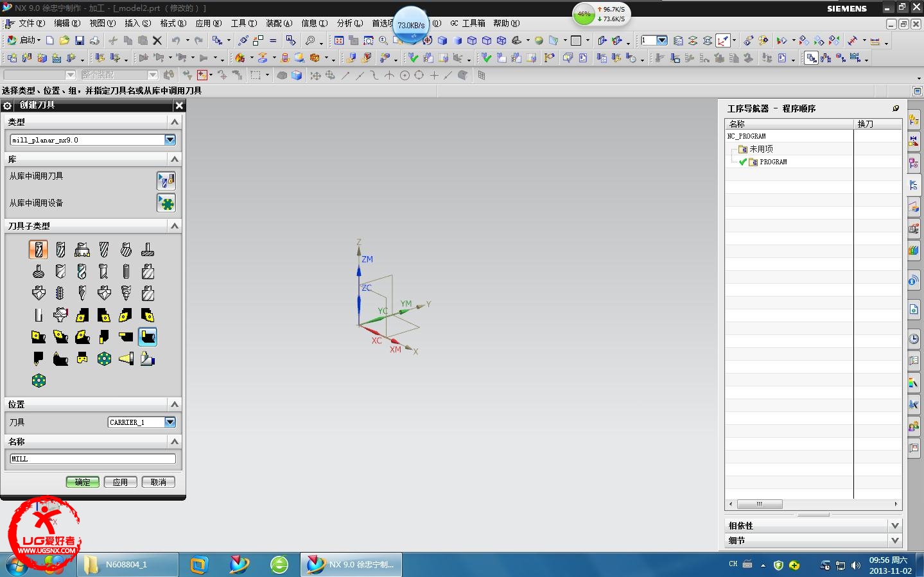Click the Print toolbar icon
The height and width of the screenshot is (577, 924).
pyautogui.click(x=94, y=40)
